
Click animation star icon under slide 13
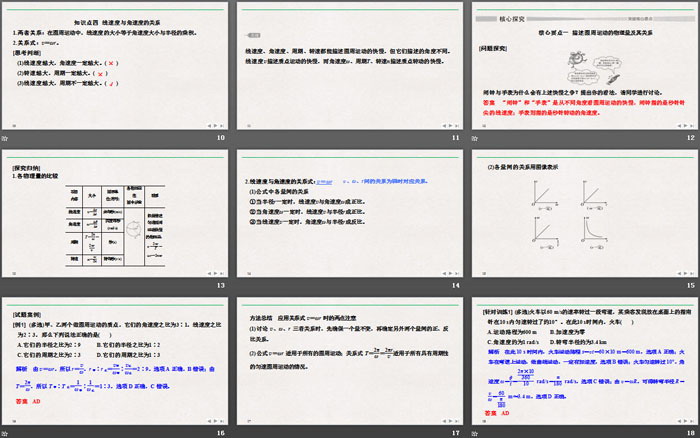pyautogui.click(x=7, y=284)
